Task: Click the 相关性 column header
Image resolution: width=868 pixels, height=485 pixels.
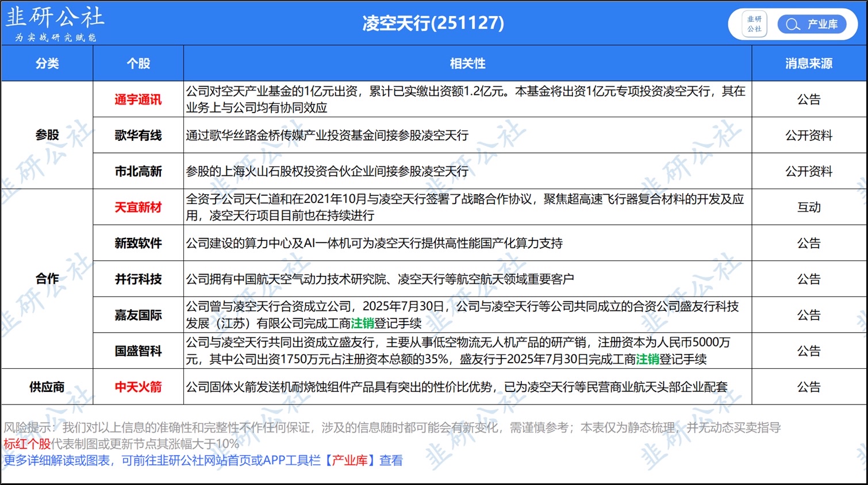Action: pyautogui.click(x=467, y=63)
